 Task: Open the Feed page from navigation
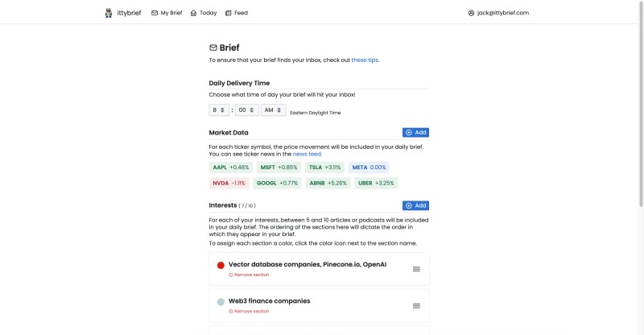click(237, 13)
